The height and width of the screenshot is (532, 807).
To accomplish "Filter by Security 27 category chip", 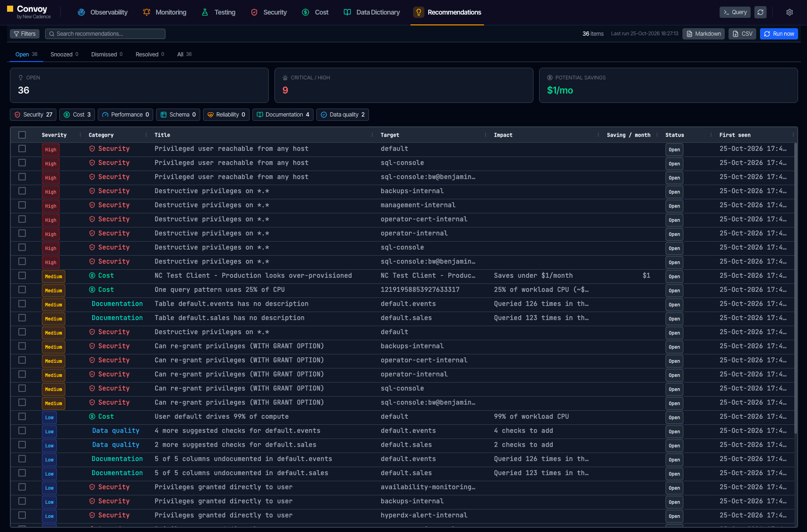I will point(33,115).
